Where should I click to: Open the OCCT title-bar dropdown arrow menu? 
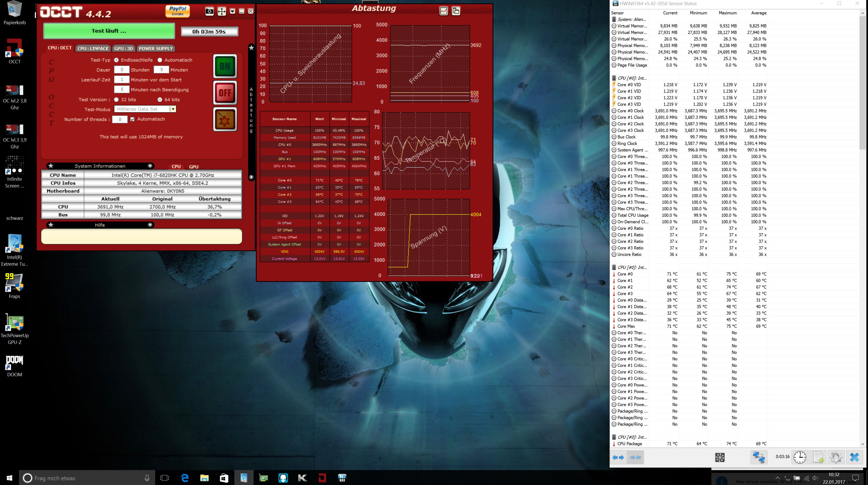point(233,12)
